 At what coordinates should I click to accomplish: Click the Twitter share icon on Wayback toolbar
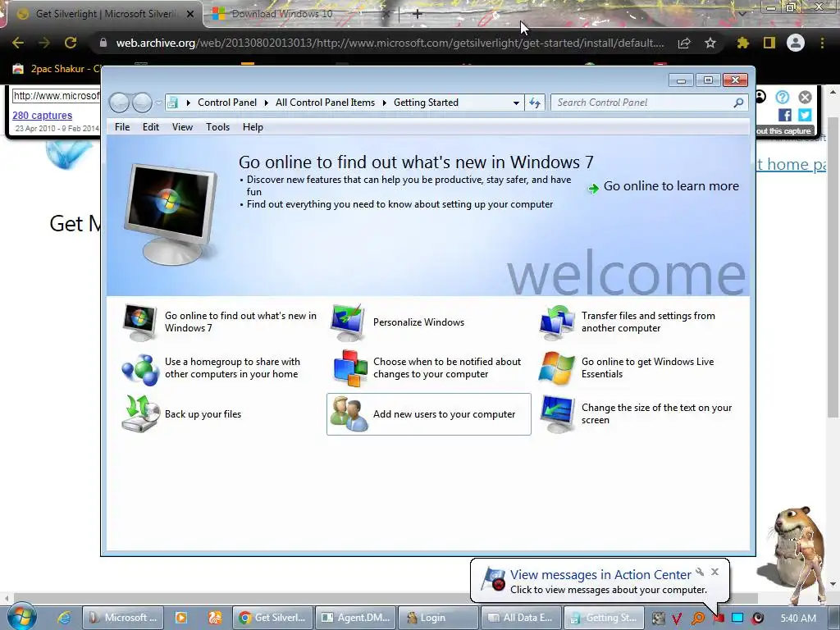click(x=805, y=115)
